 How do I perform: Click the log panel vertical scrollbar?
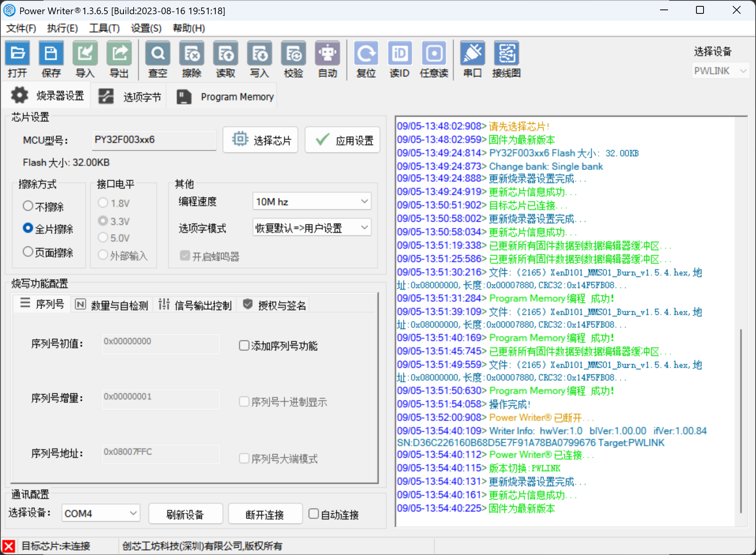[x=741, y=422]
